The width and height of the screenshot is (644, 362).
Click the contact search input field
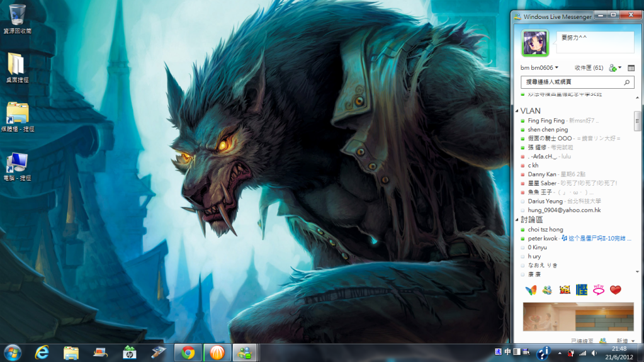click(x=570, y=82)
